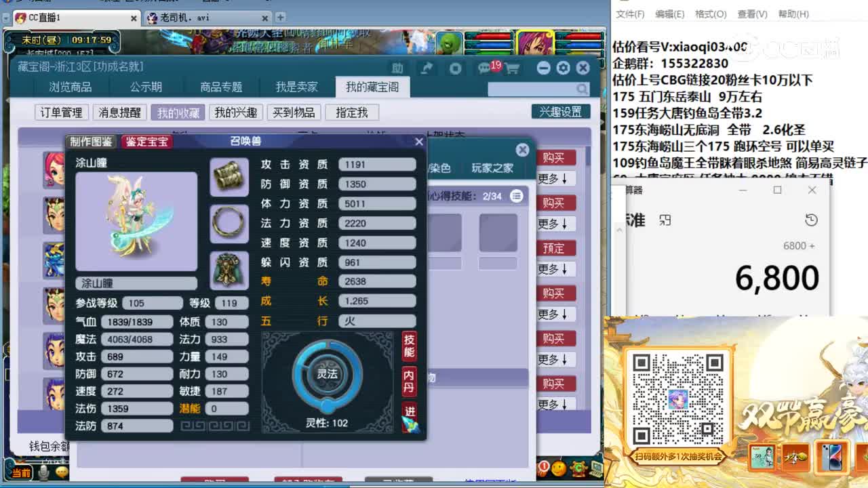This screenshot has height=488, width=868.
Task: Open messages icon with 19 badge
Action: pos(487,67)
